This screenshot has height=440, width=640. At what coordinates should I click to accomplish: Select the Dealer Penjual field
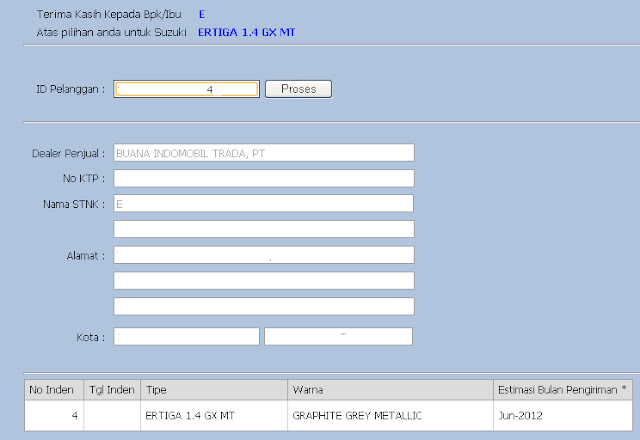coord(264,153)
